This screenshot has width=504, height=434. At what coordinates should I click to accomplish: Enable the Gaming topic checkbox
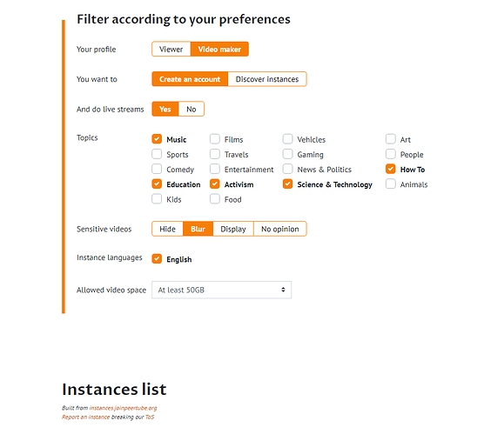(287, 154)
